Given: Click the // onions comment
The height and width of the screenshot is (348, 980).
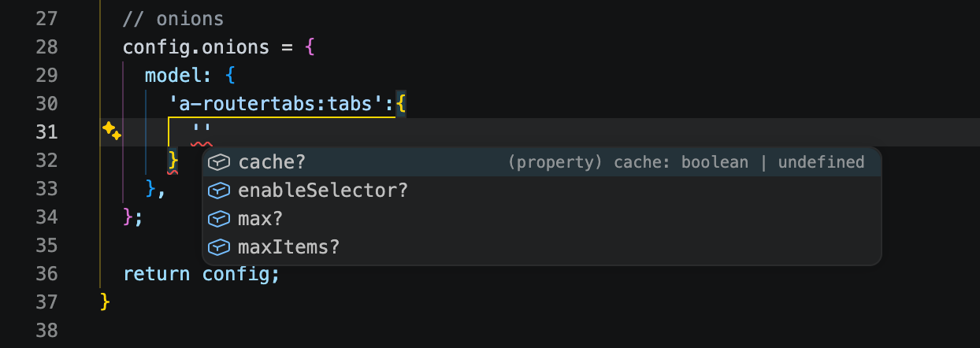Looking at the screenshot, I should pos(173,19).
